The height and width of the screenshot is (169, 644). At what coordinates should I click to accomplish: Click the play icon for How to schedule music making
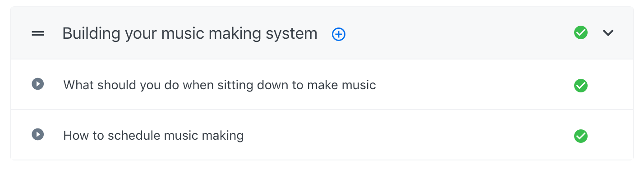(x=38, y=134)
